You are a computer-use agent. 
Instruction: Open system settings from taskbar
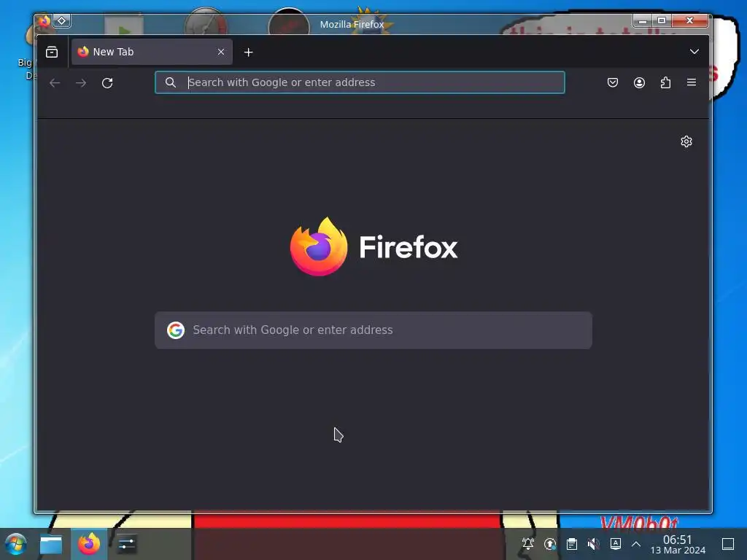tap(126, 544)
